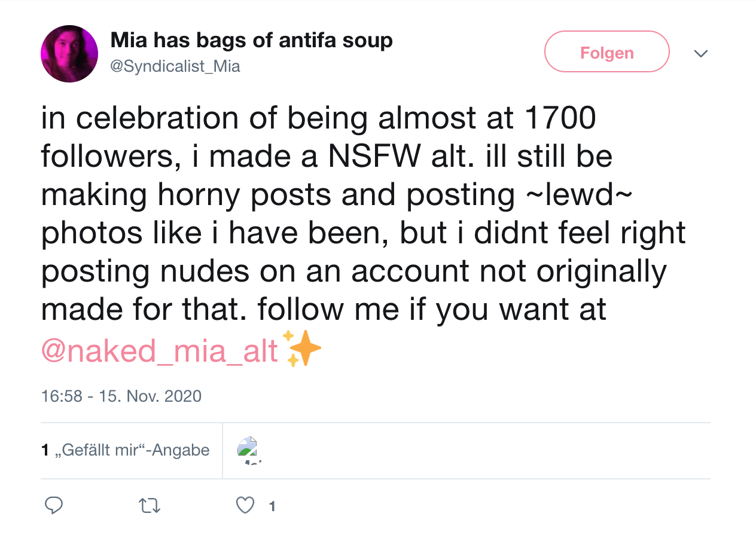Click the "1700" number in the tweet
The height and width of the screenshot is (550, 756).
coord(560,118)
